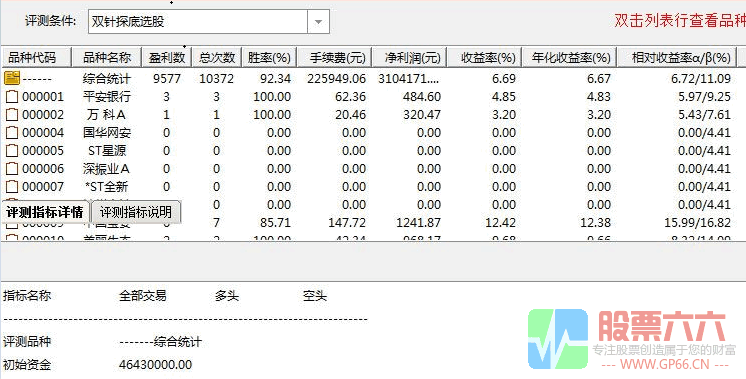Screen dimensions: 746x379
Task: Click the 空头 column label
Action: 315,296
